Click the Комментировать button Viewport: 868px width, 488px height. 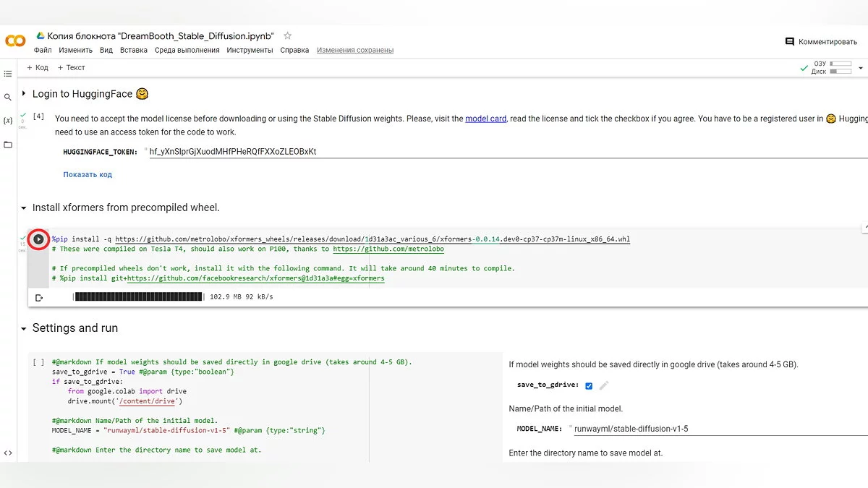821,42
